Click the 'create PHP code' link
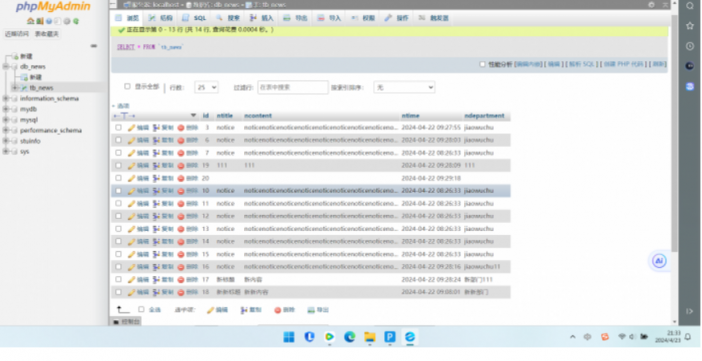Screen dimensions: 702x361 click(624, 64)
